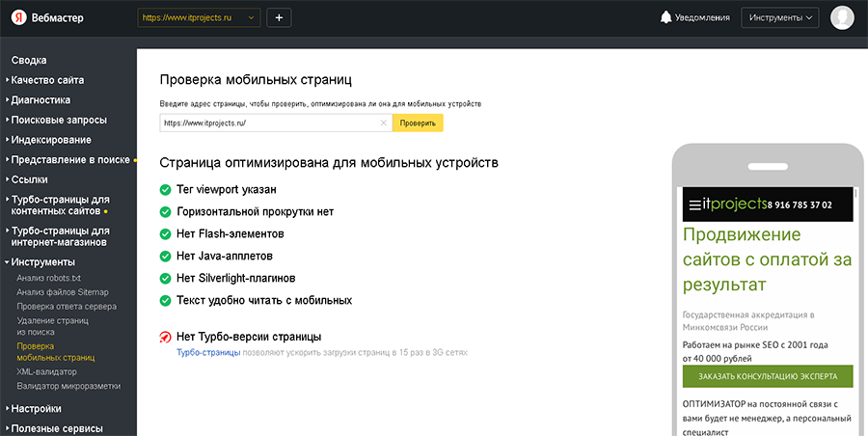Open the Инструменты dropdown in header

[x=780, y=17]
